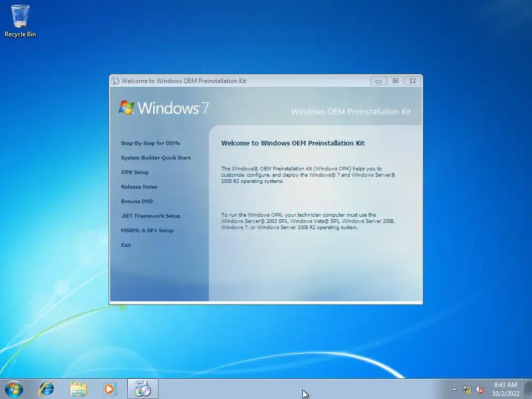Click the OPK window title bar icon
Viewport: 532px width, 399px height.
115,81
